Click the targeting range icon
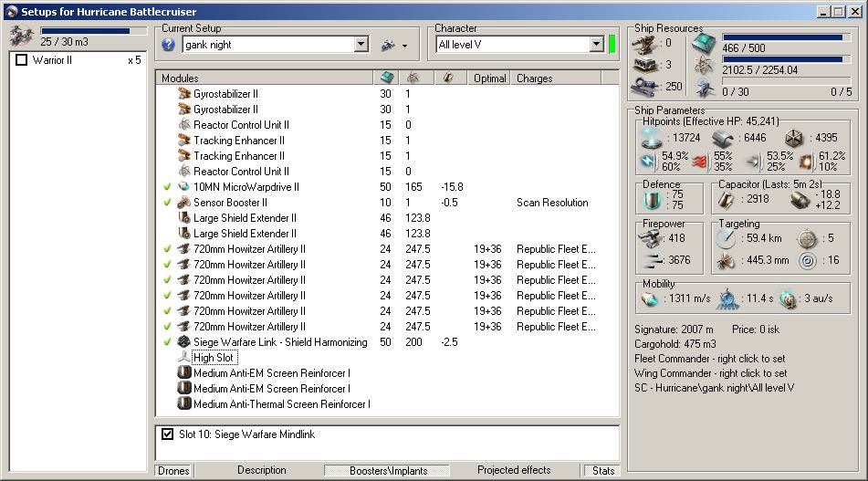This screenshot has width=868, height=481. coord(726,238)
